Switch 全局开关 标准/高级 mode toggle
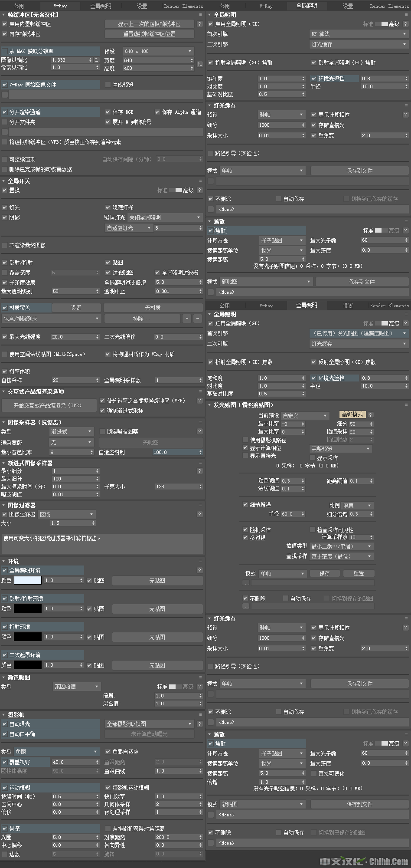Image resolution: width=411 pixels, height=868 pixels. click(x=175, y=190)
